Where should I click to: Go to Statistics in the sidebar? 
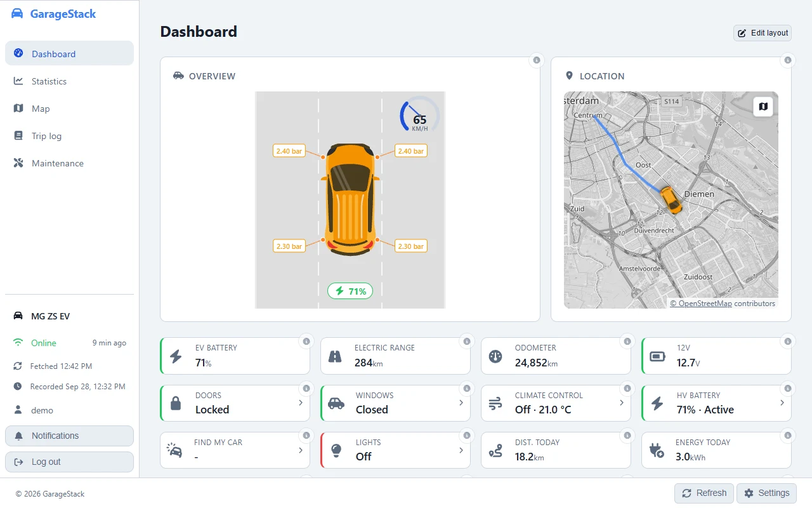click(69, 81)
